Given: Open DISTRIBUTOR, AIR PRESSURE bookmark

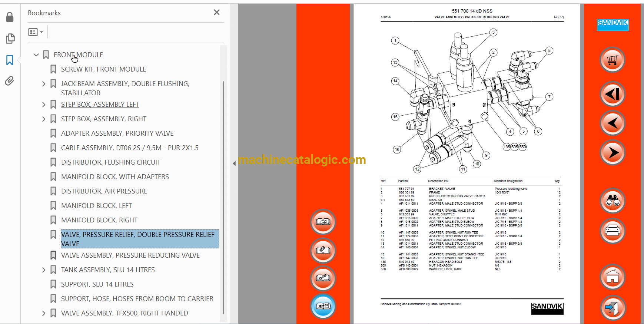Looking at the screenshot, I should [x=104, y=191].
